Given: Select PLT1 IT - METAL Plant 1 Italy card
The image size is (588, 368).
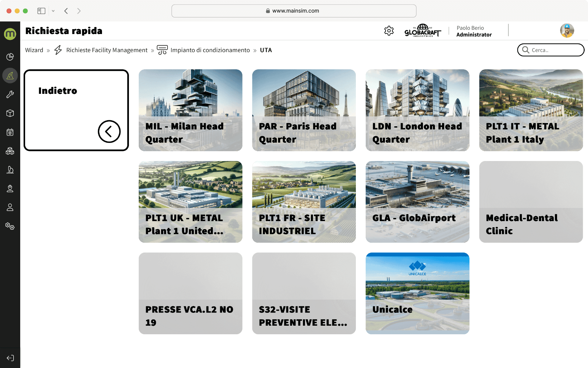Looking at the screenshot, I should point(531,110).
